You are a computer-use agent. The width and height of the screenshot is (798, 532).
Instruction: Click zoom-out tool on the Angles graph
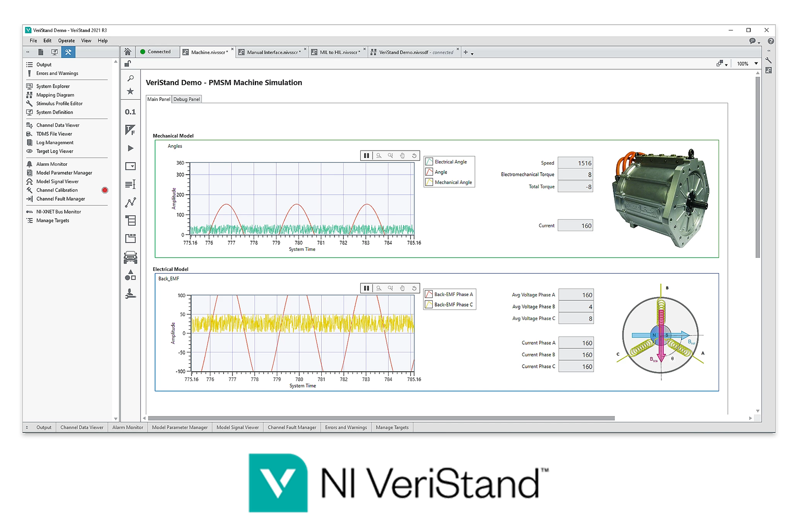click(390, 155)
